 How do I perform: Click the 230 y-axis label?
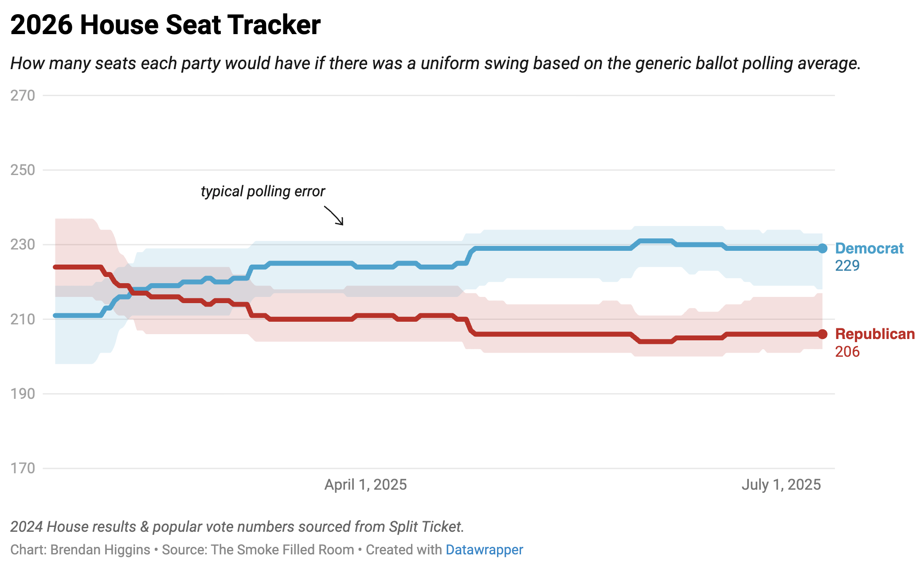coord(23,244)
